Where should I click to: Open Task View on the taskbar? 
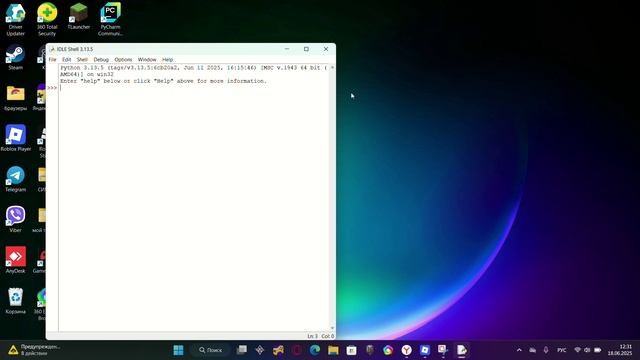point(242,350)
